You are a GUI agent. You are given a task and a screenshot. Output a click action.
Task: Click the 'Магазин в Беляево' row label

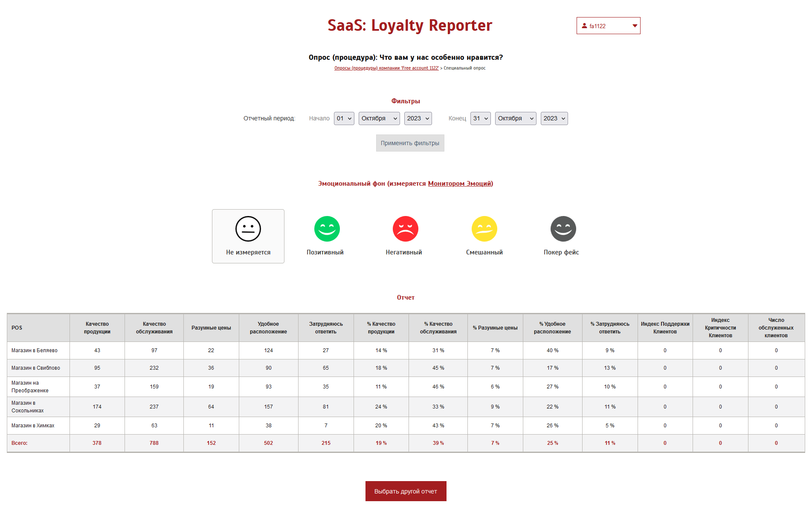pos(35,350)
